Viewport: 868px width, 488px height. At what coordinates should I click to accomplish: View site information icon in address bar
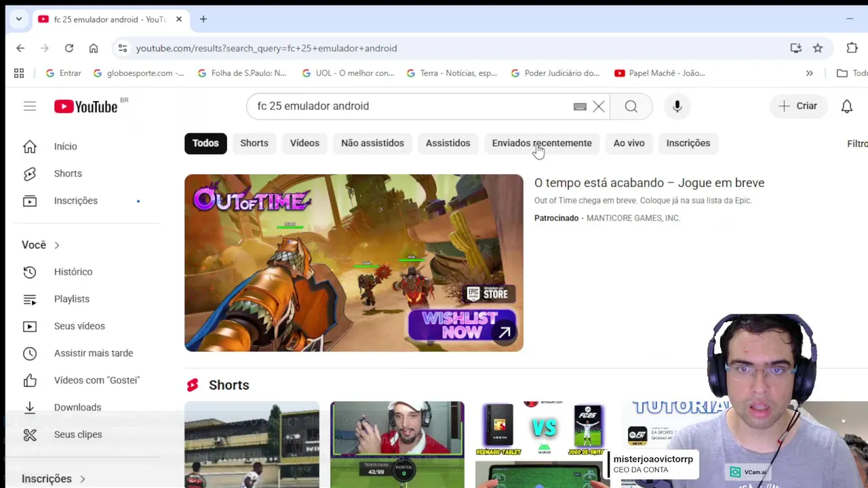pos(122,48)
